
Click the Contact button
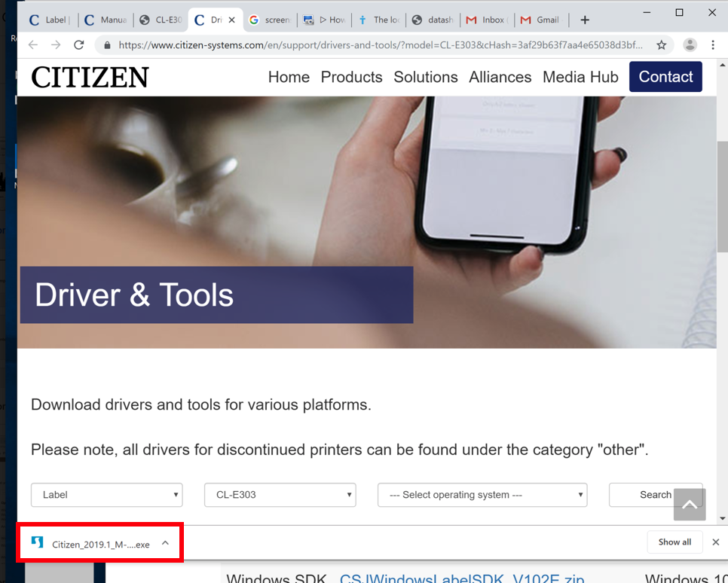click(665, 77)
